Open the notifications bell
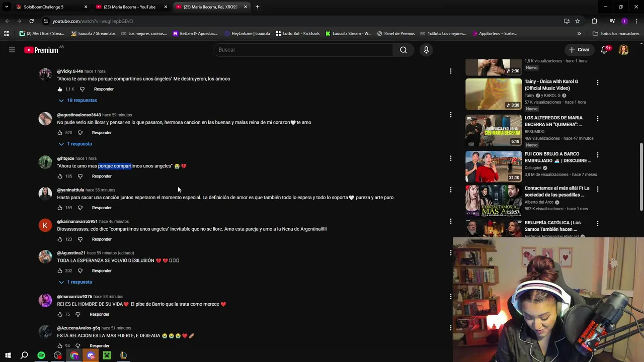The image size is (644, 362). coord(605,50)
